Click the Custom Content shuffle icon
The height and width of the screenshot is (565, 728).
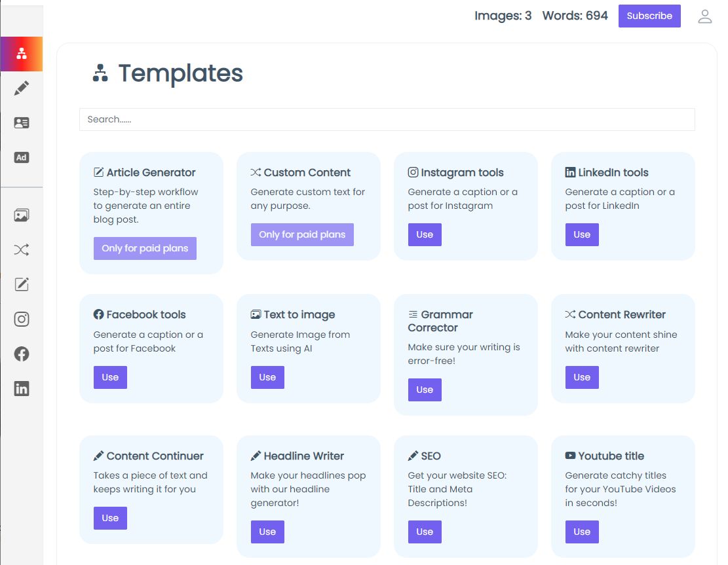tap(256, 173)
